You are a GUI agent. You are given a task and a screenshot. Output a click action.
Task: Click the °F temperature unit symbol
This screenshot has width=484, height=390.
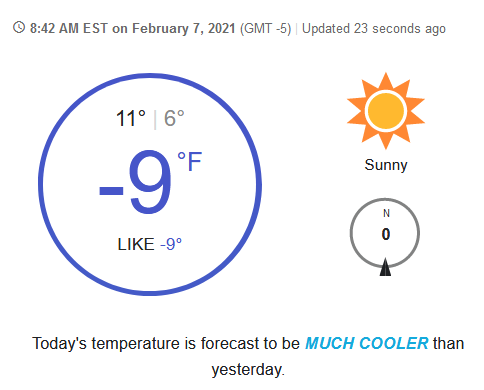pyautogui.click(x=189, y=162)
